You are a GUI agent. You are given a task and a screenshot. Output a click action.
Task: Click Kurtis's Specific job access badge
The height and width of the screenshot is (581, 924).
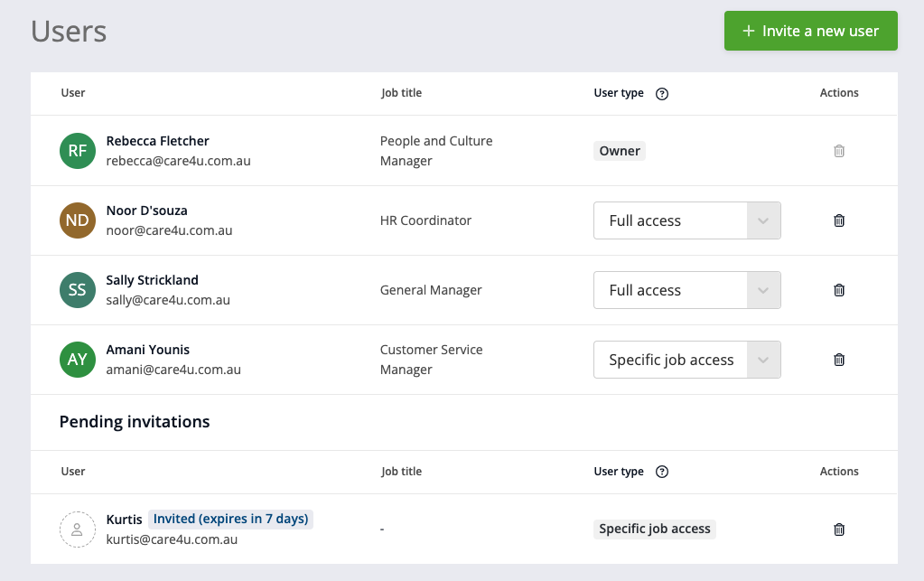[655, 529]
